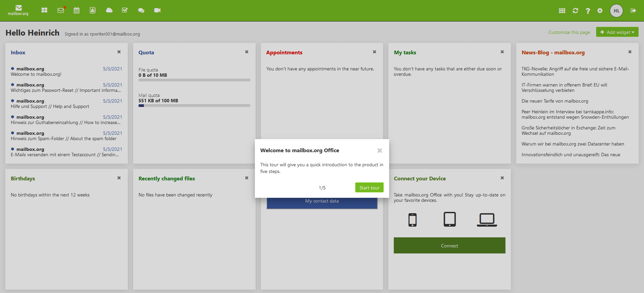The height and width of the screenshot is (293, 644).
Task: Open the Tasks checkmark icon
Action: click(125, 10)
